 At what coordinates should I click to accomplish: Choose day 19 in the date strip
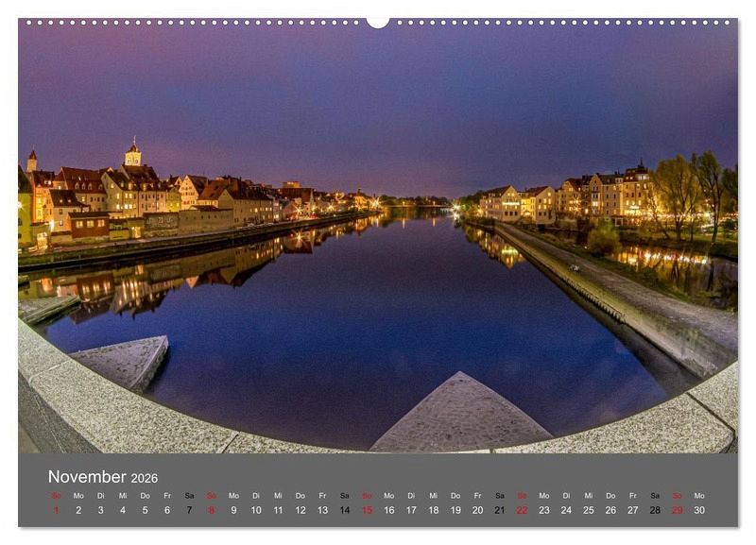coord(455,510)
